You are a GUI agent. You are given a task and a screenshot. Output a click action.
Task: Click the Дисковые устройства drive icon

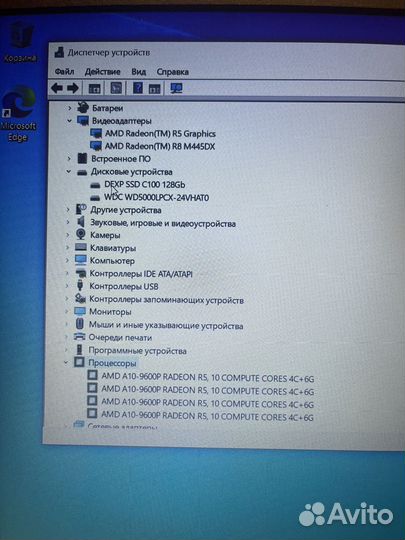pos(82,172)
